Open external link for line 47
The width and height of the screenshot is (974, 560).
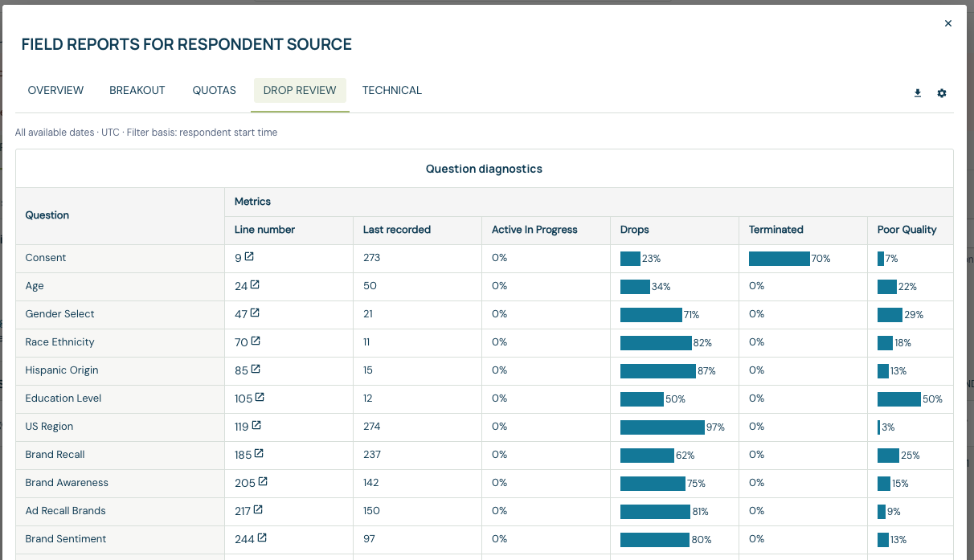pos(256,313)
